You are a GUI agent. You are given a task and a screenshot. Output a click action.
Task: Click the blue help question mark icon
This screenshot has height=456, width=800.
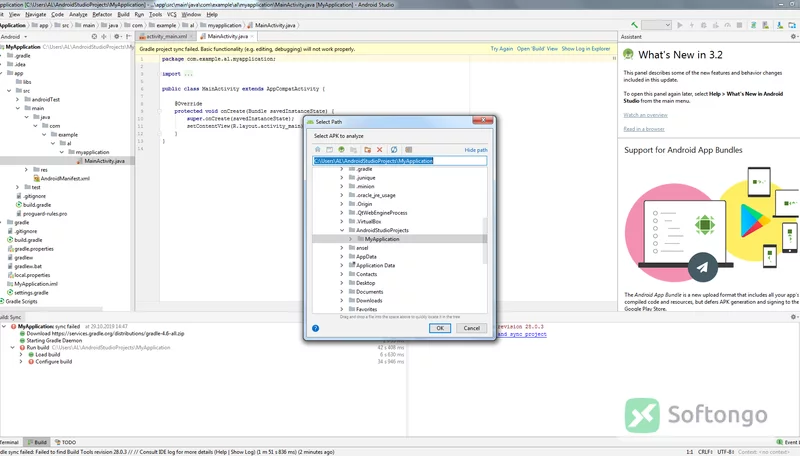pyautogui.click(x=315, y=328)
